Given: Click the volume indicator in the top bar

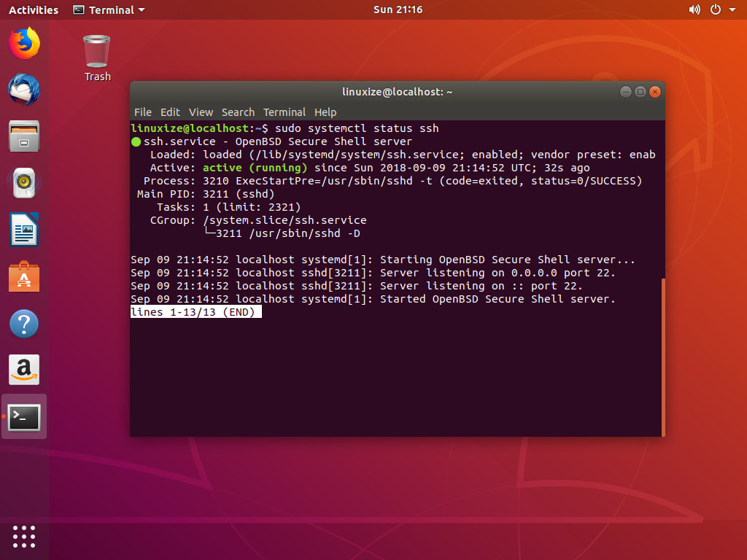Looking at the screenshot, I should (694, 9).
